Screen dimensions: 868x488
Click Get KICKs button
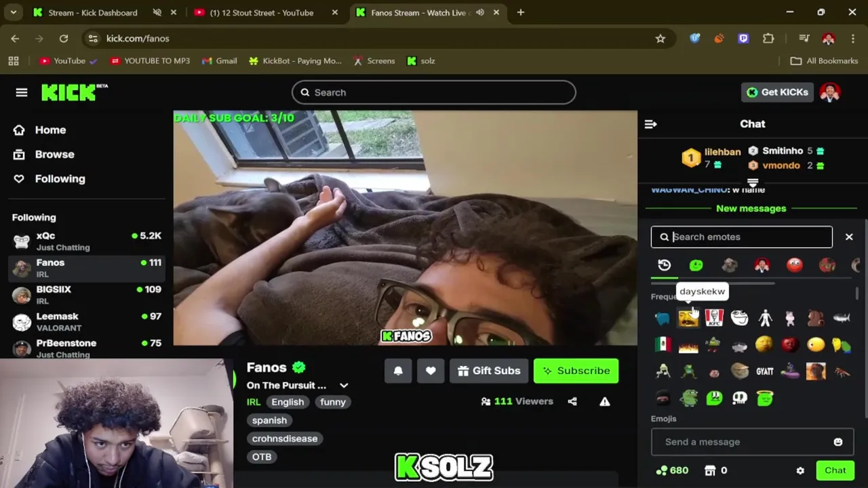(x=777, y=92)
